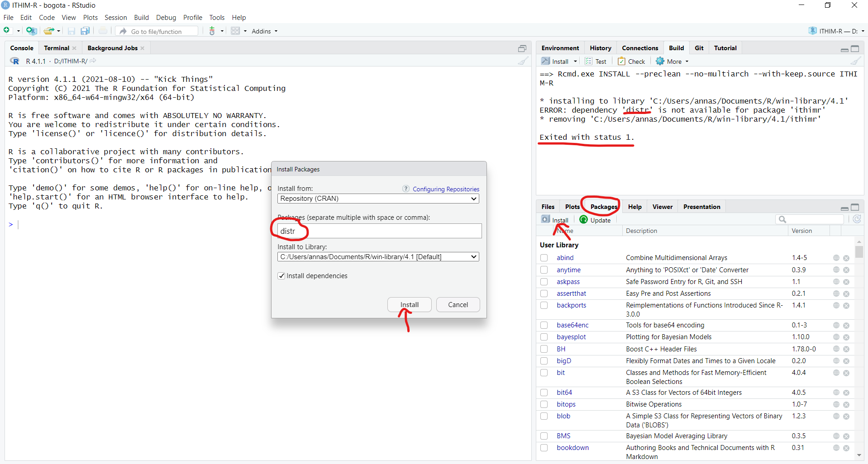This screenshot has height=464, width=868.
Task: Open the Configuring Repositories link
Action: (445, 189)
